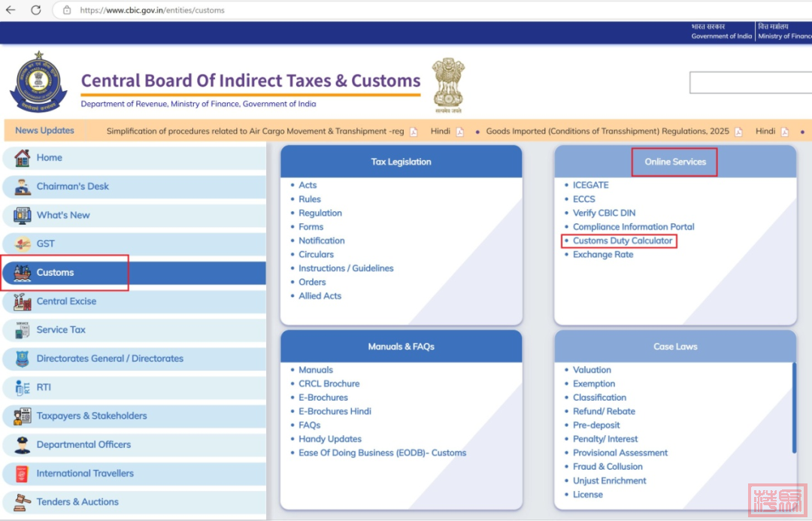Open the Customs Duty Calculator link
812x521 pixels.
tap(623, 241)
